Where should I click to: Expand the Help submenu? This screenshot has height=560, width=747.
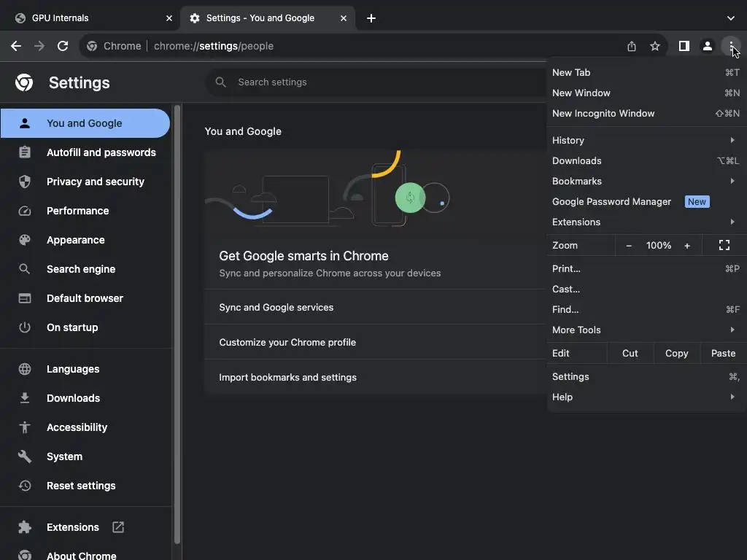click(646, 397)
